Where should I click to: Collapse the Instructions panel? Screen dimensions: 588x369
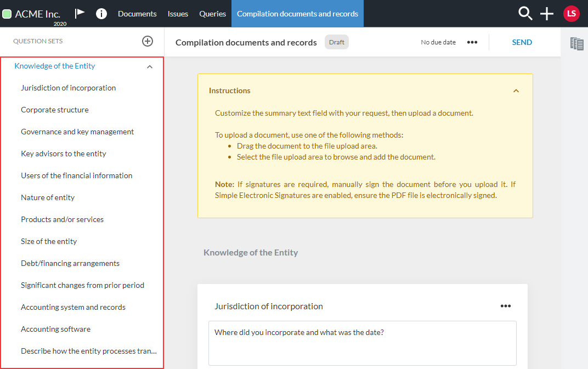[x=516, y=90]
